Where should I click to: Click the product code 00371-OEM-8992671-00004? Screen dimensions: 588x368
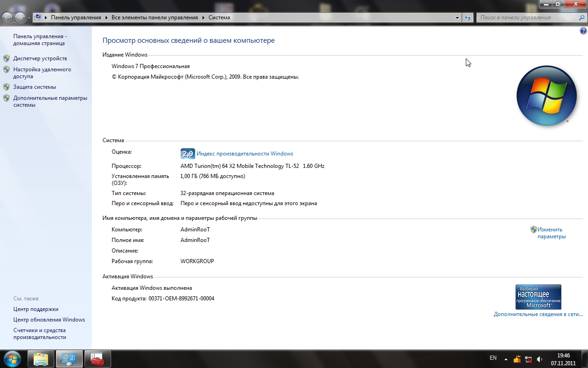click(181, 299)
